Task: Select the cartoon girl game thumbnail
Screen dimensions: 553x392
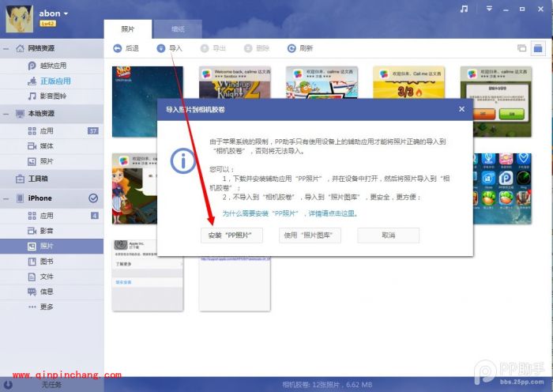Action: pos(134,188)
